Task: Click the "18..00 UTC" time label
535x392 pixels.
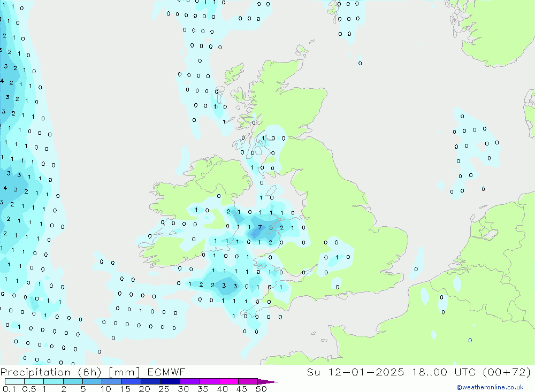Action: [x=442, y=372]
